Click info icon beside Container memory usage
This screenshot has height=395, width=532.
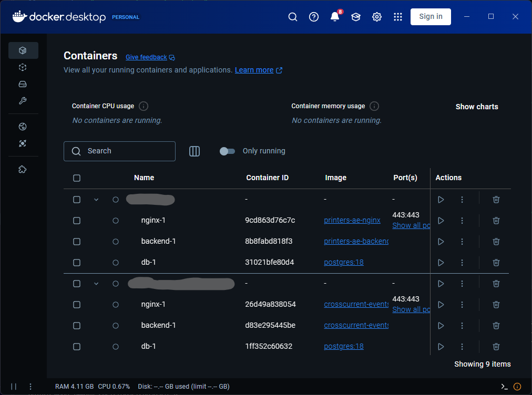tap(374, 106)
